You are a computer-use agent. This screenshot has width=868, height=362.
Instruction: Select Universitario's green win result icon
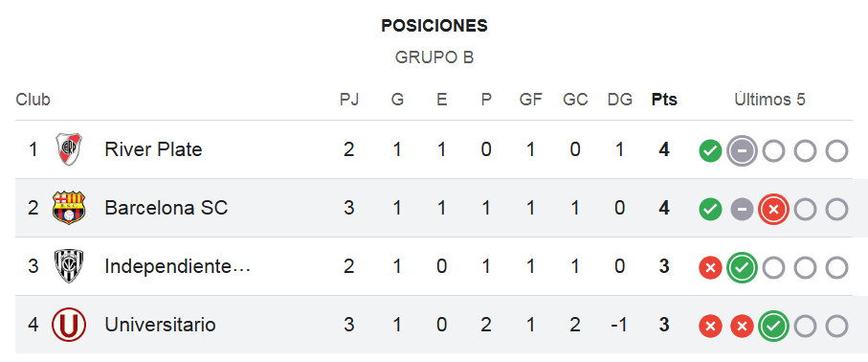coord(773,326)
